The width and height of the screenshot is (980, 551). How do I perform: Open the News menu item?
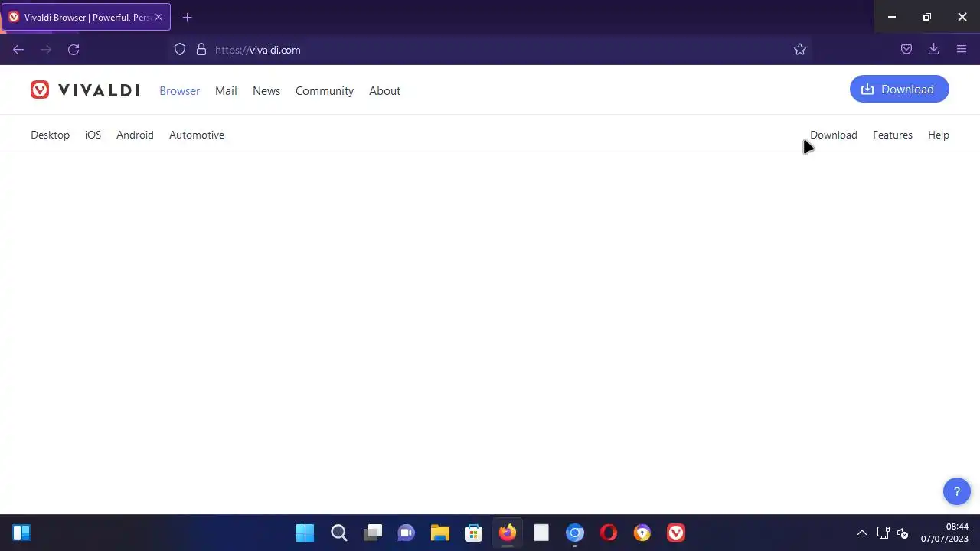pos(266,90)
